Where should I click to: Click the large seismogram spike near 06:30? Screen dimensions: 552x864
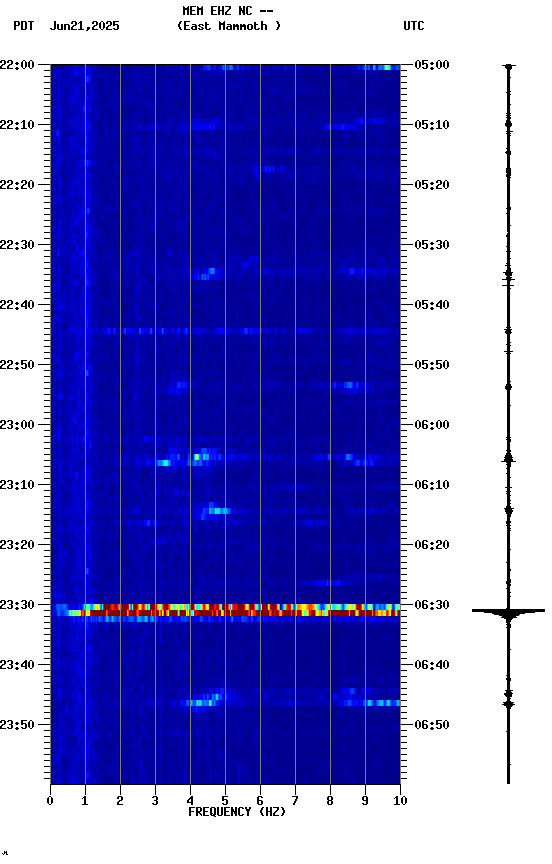[x=508, y=611]
